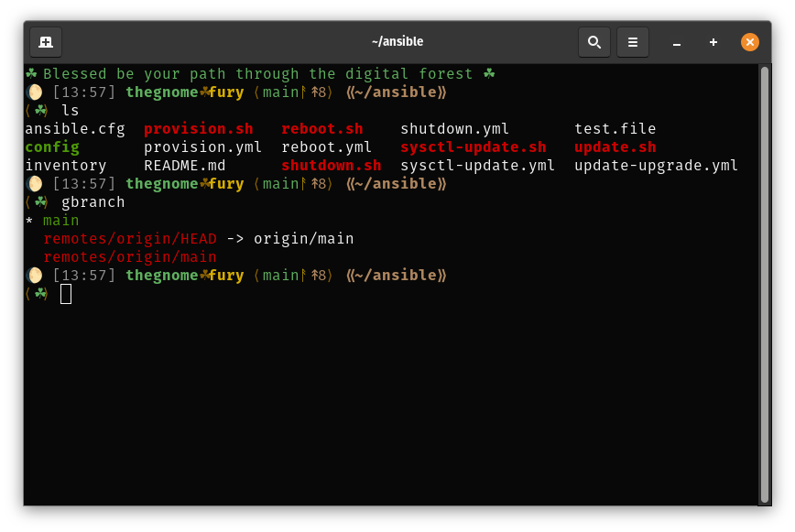Click update.sh in the ls output
The image size is (795, 532).
pyautogui.click(x=615, y=147)
